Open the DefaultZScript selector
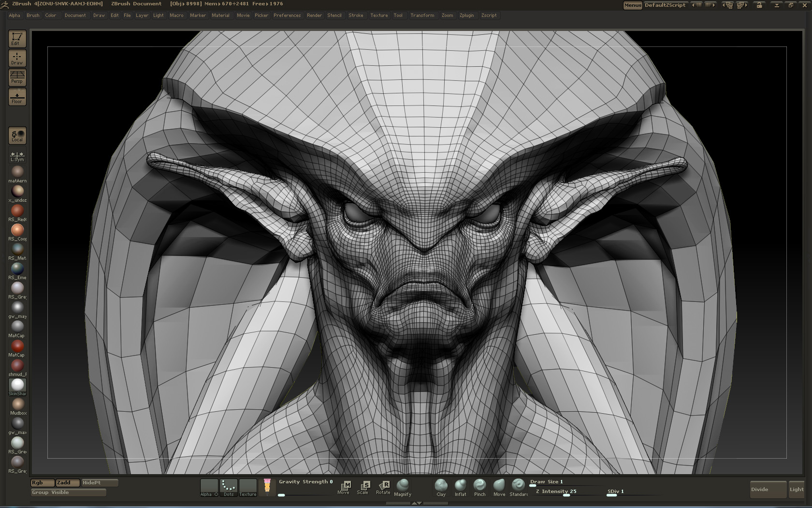The width and height of the screenshot is (812, 508). pyautogui.click(x=665, y=5)
